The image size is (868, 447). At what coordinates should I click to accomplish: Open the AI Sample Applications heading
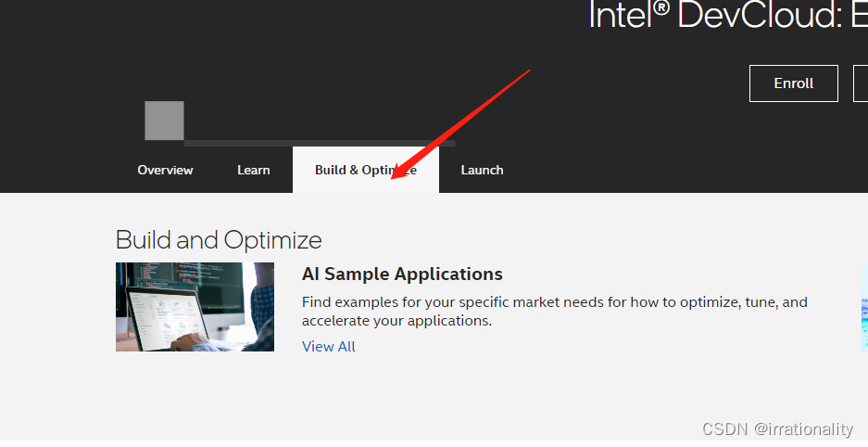pyautogui.click(x=402, y=275)
